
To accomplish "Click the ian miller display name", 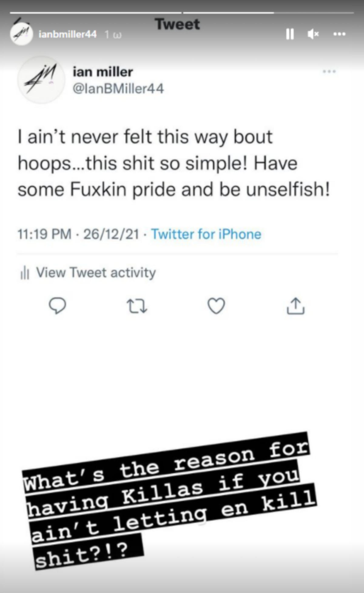I will click(103, 72).
